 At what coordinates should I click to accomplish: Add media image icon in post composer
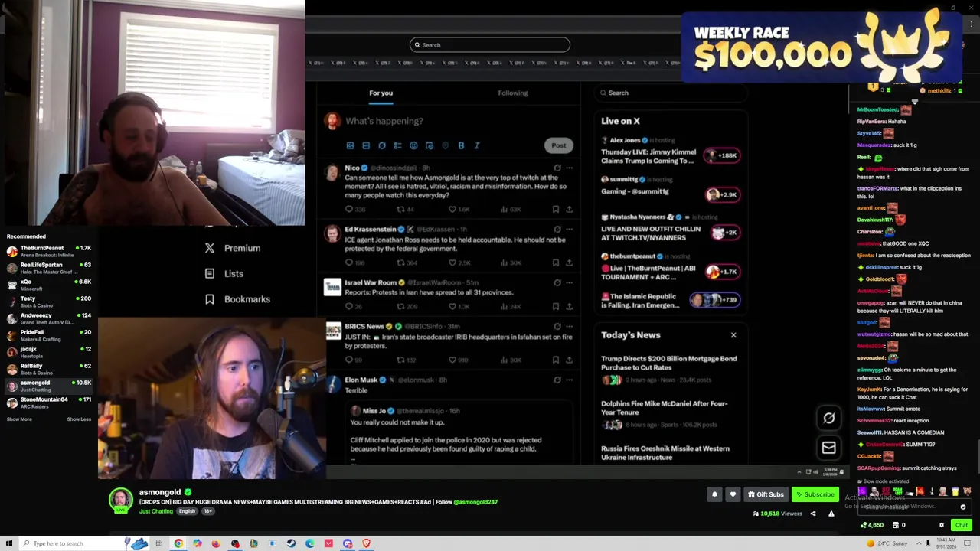(x=350, y=145)
